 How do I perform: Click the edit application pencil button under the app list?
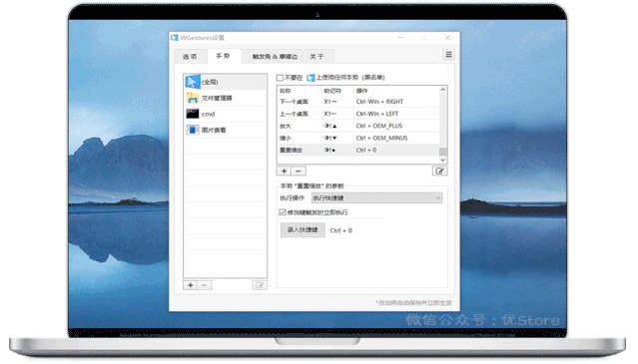coord(260,285)
